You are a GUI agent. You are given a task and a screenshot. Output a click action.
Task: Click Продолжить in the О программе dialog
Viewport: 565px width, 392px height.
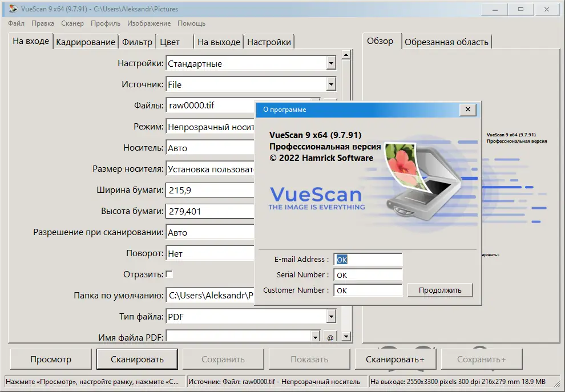tap(440, 290)
